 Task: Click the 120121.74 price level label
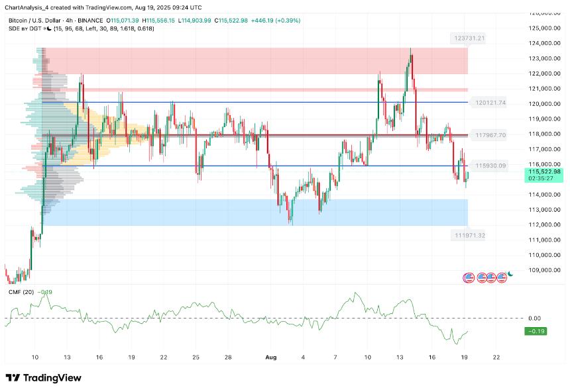(490, 103)
